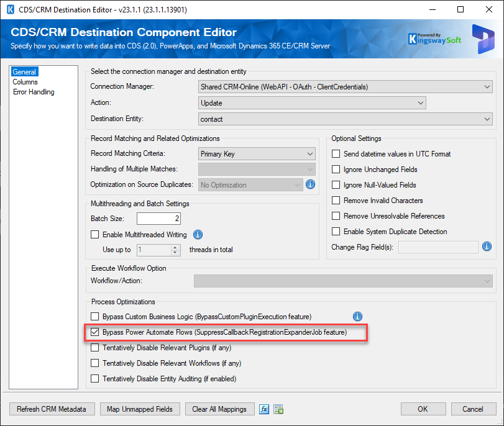Confirm with the OK button
Screen dimensions: 504x426
[423, 409]
